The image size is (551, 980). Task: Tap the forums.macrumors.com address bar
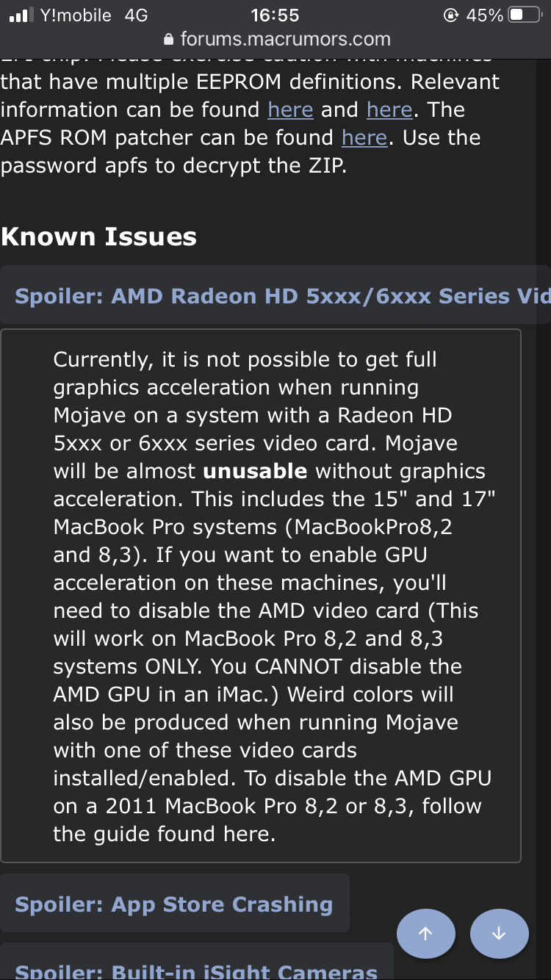point(285,40)
